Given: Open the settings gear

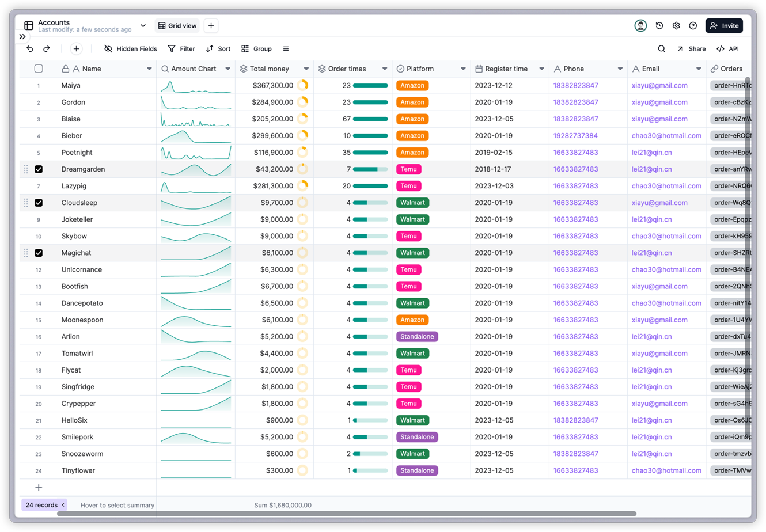Looking at the screenshot, I should [676, 25].
